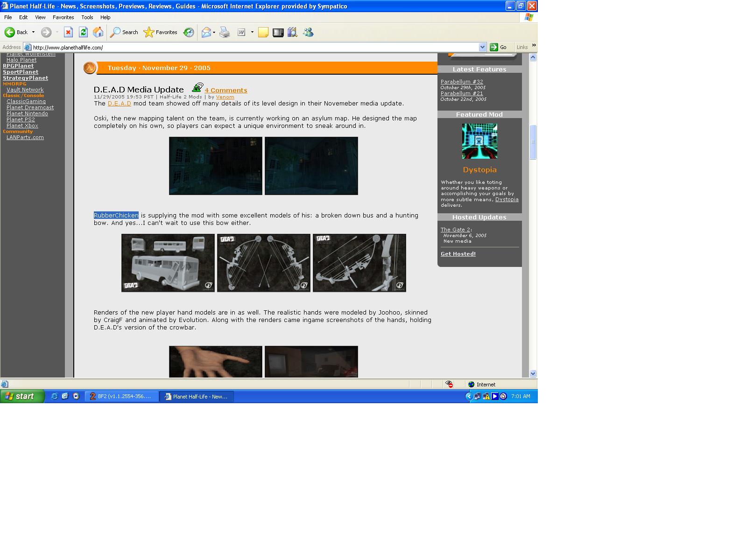Viewport: 747px width, 560px height.
Task: Click the taskbar clock showing 7:01 AM
Action: pyautogui.click(x=521, y=396)
